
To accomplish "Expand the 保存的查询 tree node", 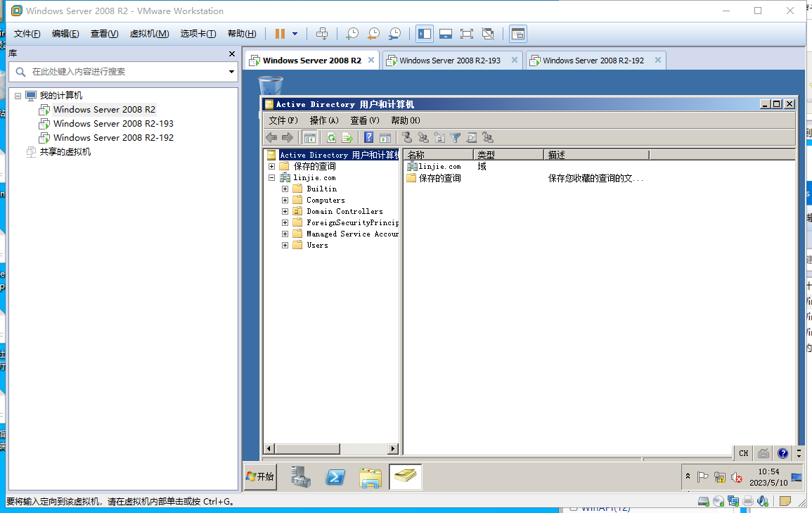I will (x=271, y=166).
